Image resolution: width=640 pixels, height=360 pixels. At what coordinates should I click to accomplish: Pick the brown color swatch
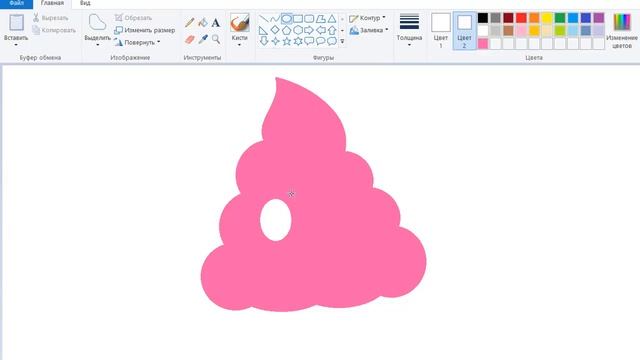(509, 31)
